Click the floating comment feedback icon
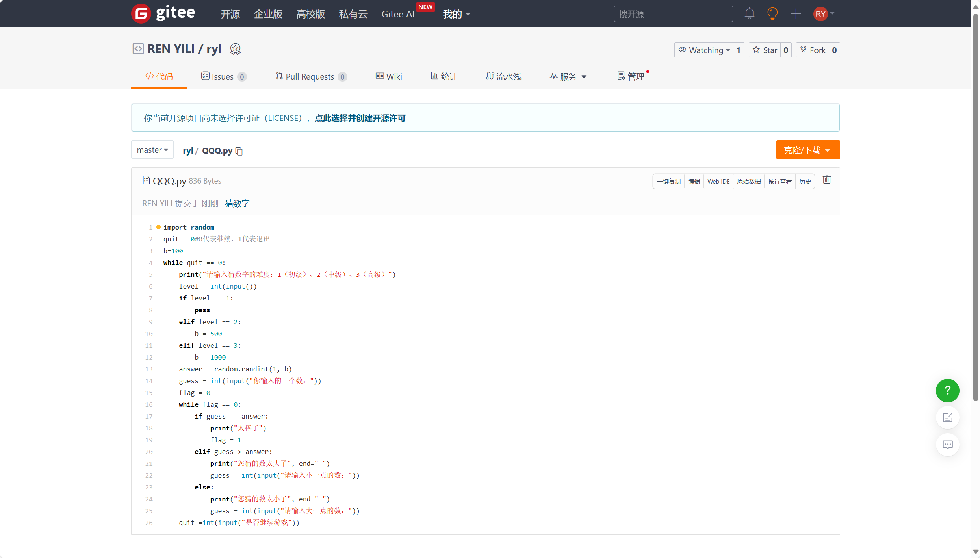980x558 pixels. pyautogui.click(x=948, y=445)
